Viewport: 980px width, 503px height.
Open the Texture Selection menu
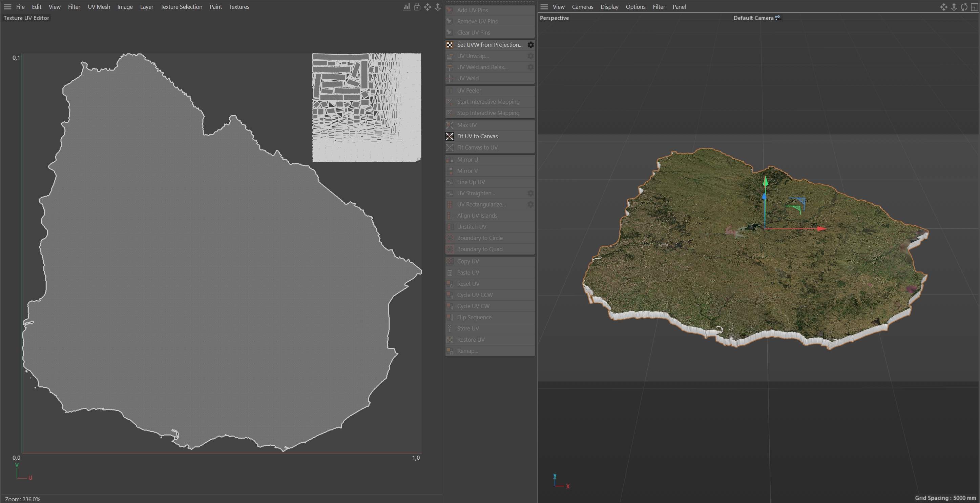click(181, 7)
